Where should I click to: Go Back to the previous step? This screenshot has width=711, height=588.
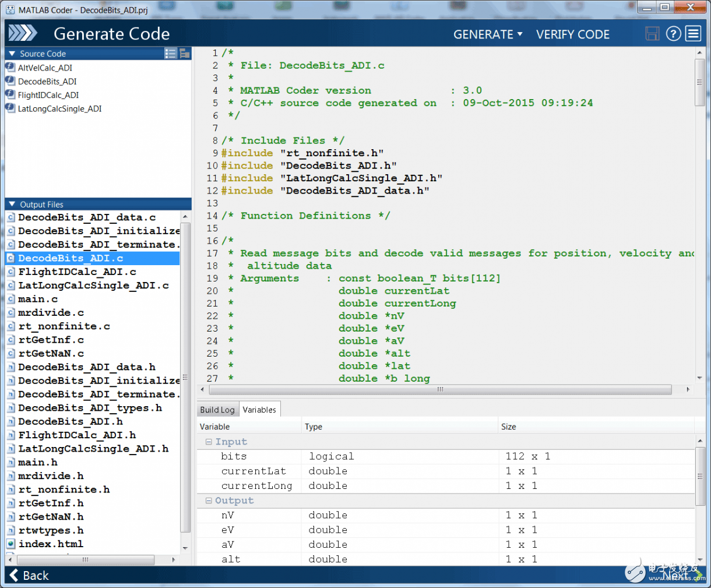click(29, 575)
